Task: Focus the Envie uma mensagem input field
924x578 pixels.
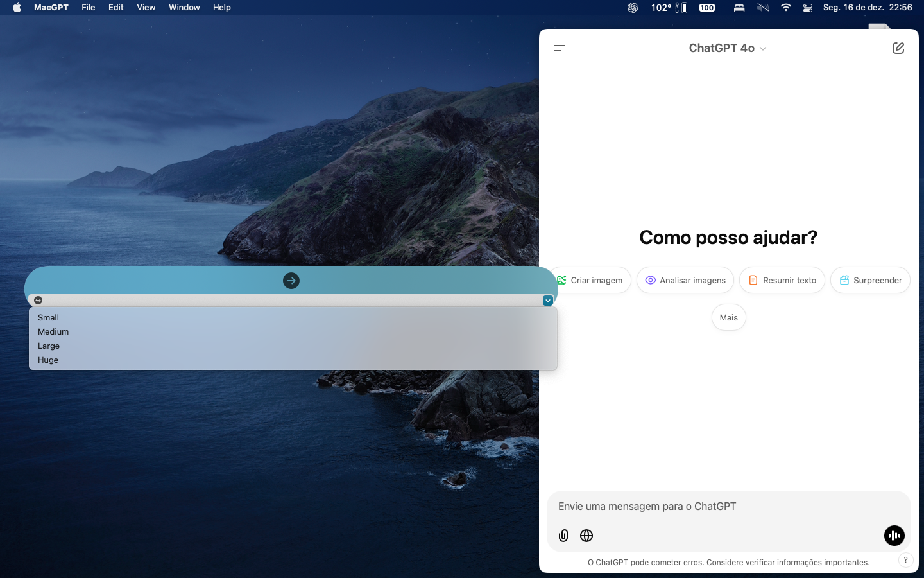Action: [729, 506]
